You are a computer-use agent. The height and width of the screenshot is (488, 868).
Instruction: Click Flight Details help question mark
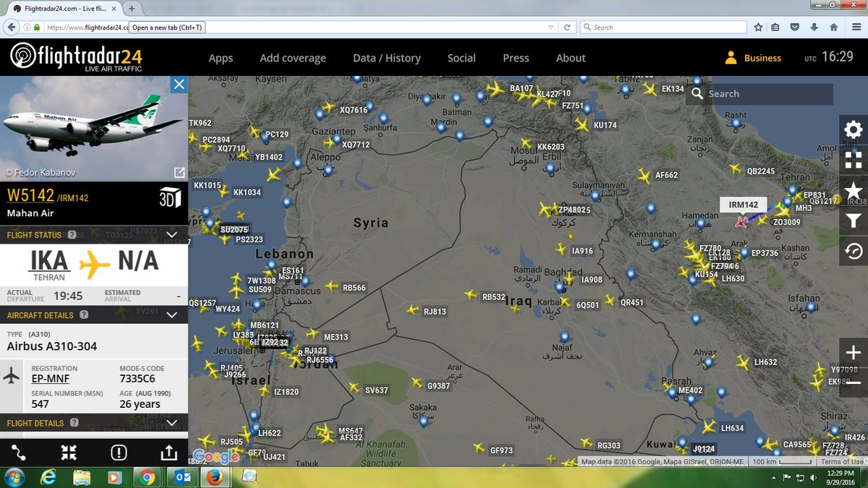75,423
